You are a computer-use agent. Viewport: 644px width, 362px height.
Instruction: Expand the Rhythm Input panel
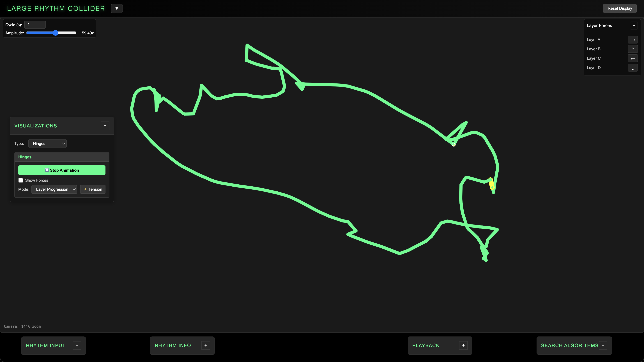click(x=77, y=345)
